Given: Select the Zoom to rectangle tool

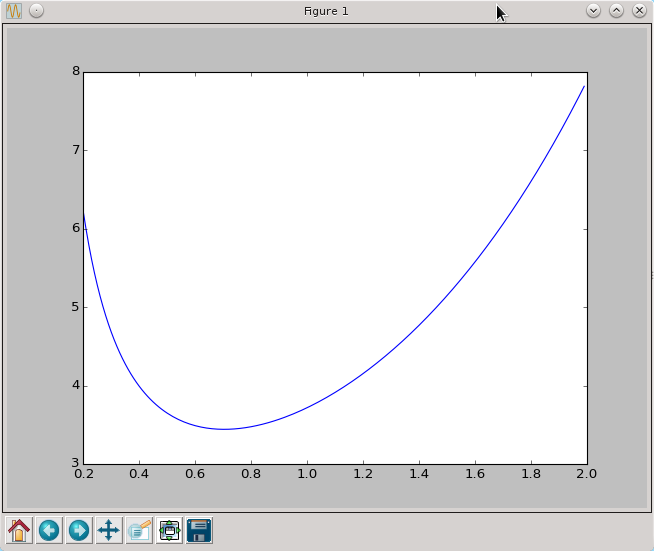Looking at the screenshot, I should [139, 530].
